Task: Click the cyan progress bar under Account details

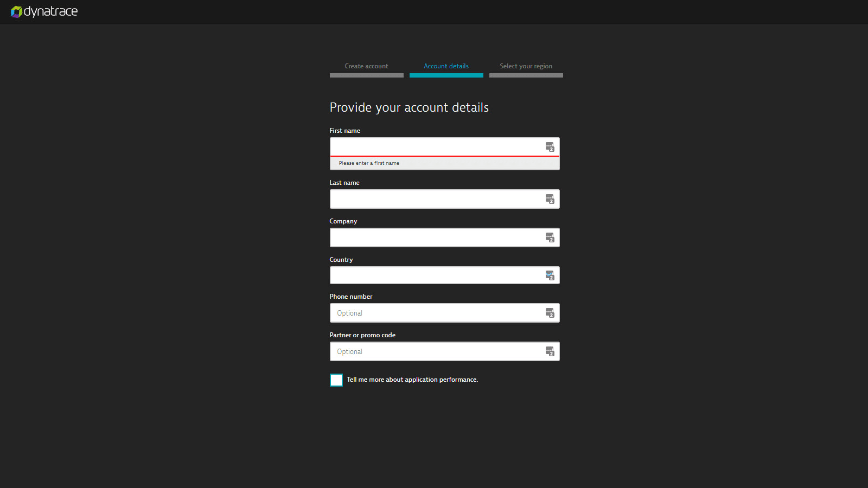Action: [x=446, y=75]
